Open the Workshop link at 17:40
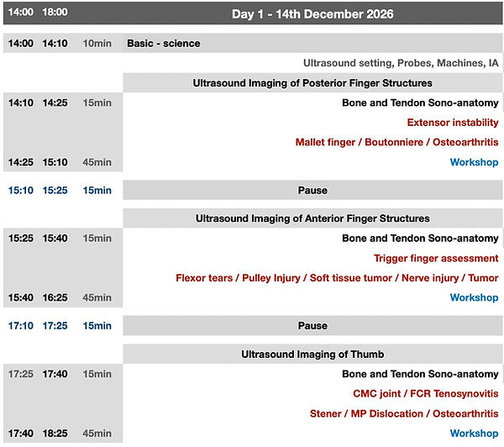 474,434
